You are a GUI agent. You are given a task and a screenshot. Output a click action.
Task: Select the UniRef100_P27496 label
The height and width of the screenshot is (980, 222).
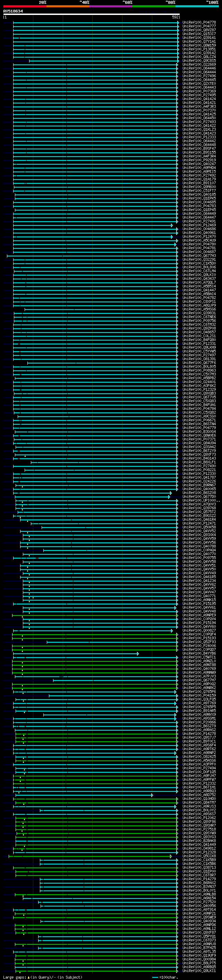click(199, 76)
